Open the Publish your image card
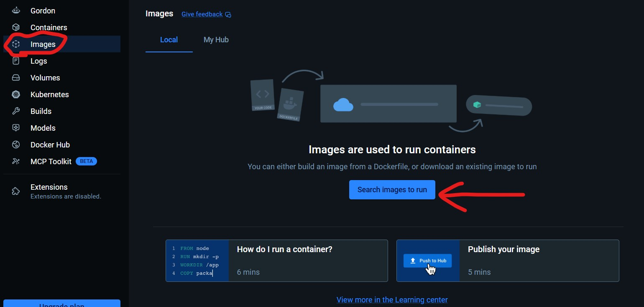This screenshot has width=644, height=307. [x=508, y=261]
